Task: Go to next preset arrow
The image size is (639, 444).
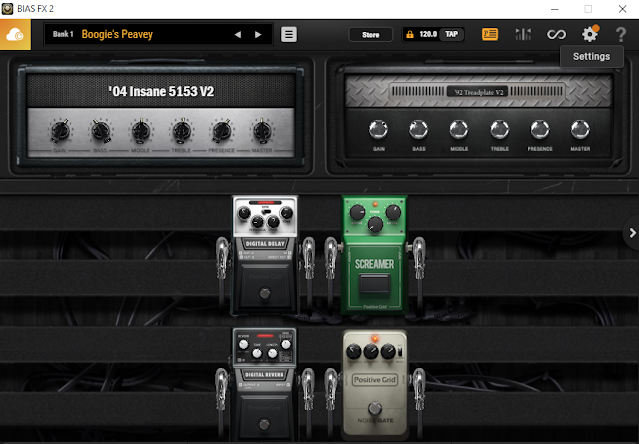Action: (258, 35)
